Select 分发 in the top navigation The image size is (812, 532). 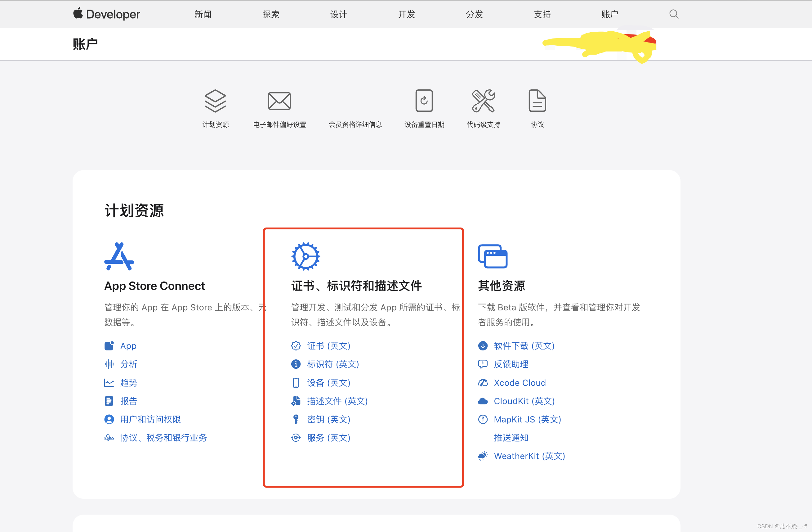[x=474, y=14]
